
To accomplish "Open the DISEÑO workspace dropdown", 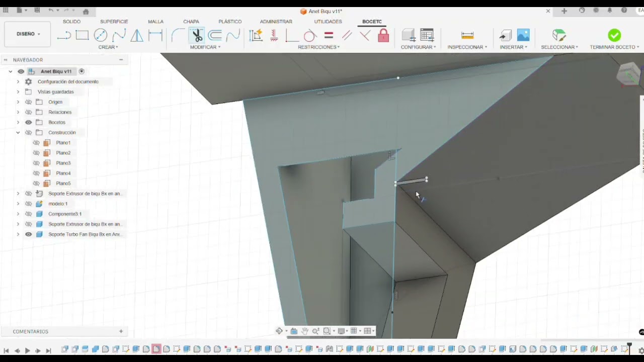I will tap(28, 34).
